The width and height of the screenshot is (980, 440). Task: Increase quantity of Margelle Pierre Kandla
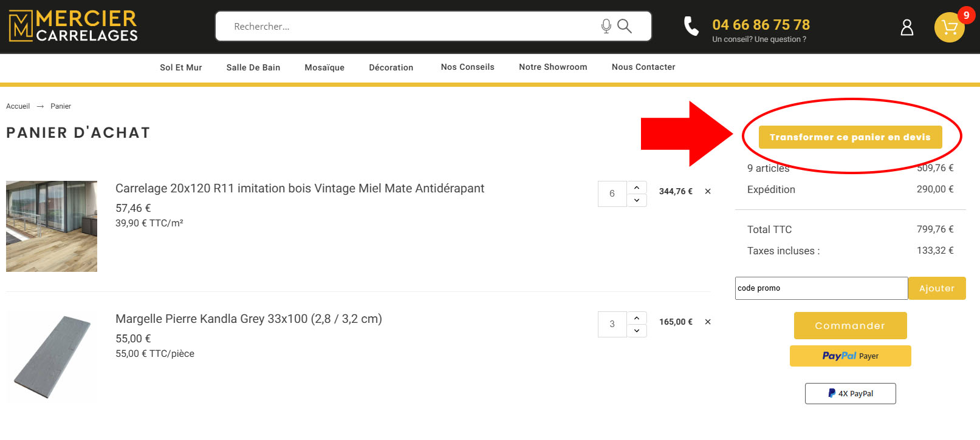(637, 318)
